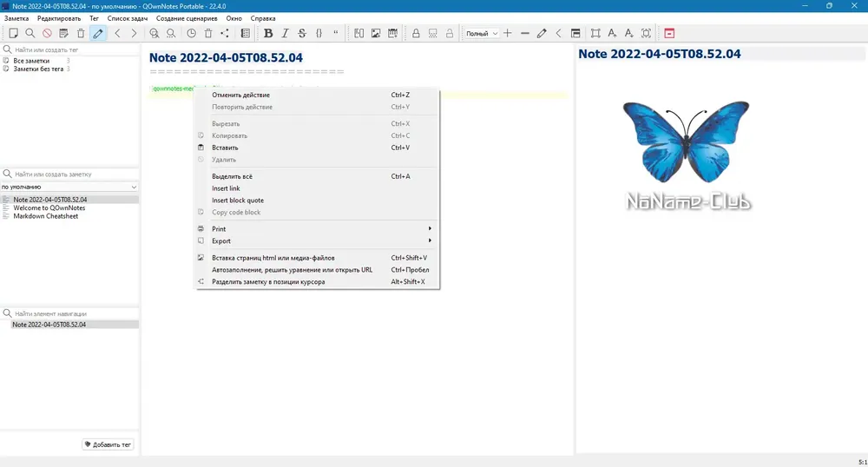This screenshot has height=467, width=868.
Task: Click the insert image toolbar icon
Action: click(x=376, y=33)
